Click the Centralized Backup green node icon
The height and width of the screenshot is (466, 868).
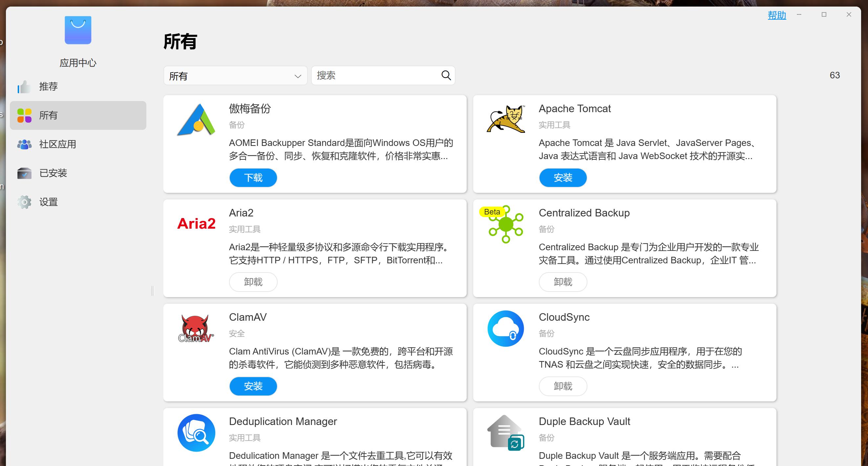point(506,225)
